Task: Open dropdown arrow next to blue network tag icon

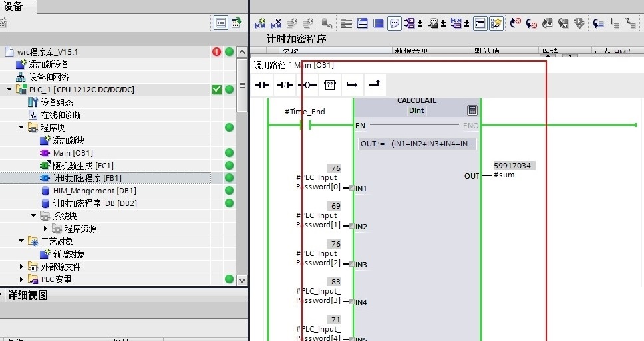Action: coord(467,24)
